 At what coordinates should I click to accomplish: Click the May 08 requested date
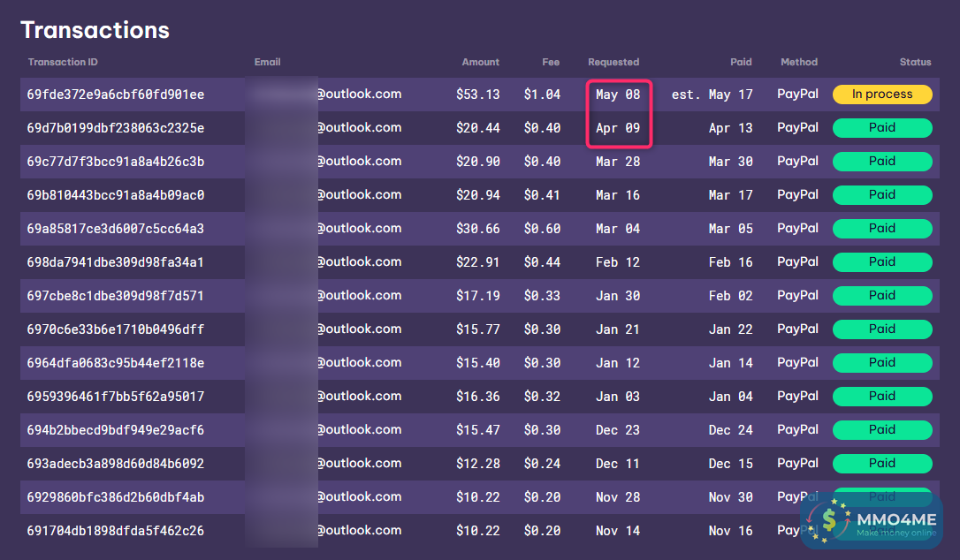tap(618, 95)
